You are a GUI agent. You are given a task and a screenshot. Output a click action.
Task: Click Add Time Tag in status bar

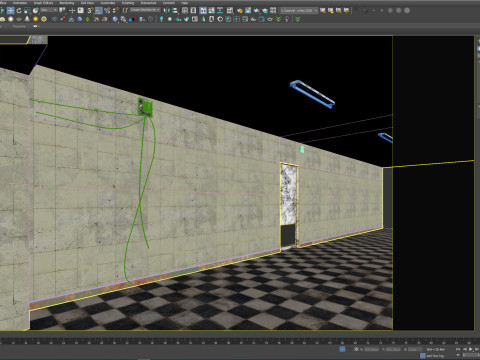coord(435,356)
